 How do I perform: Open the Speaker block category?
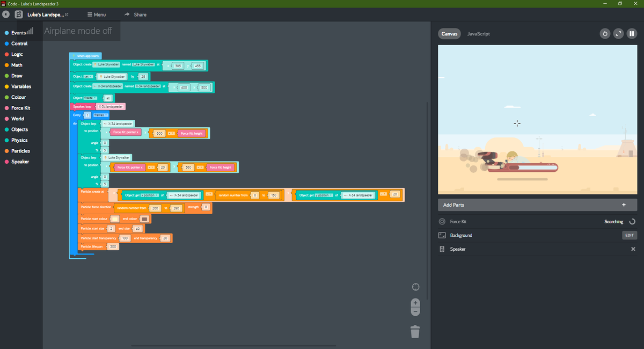pyautogui.click(x=17, y=162)
